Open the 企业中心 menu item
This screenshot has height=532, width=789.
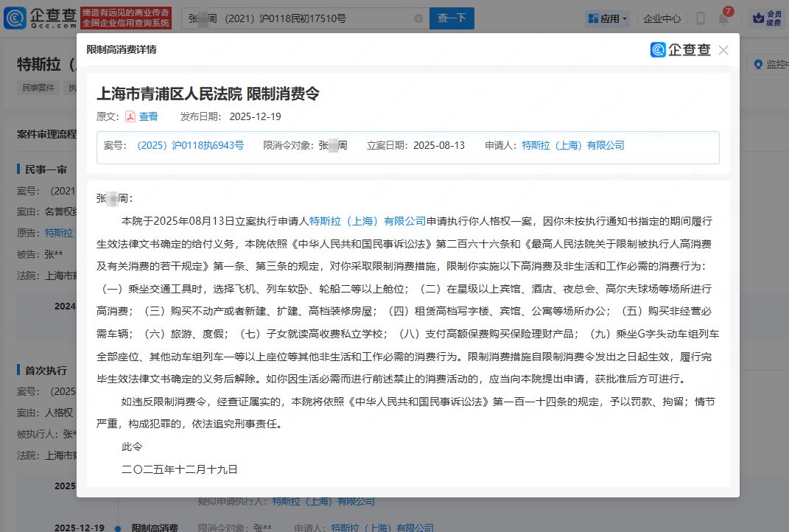pyautogui.click(x=662, y=18)
